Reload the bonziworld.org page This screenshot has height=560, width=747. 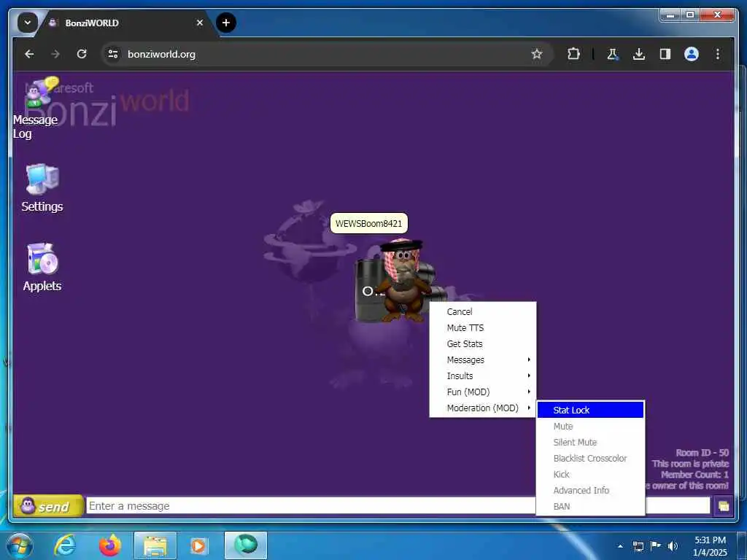[x=82, y=54]
